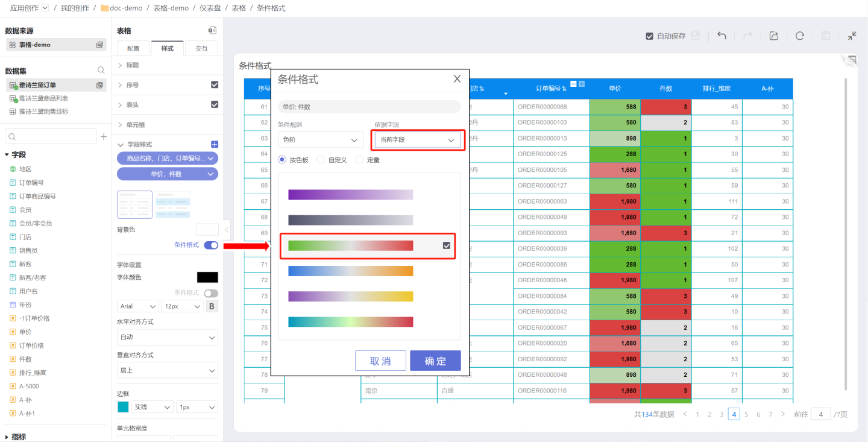The height and width of the screenshot is (442, 868).
Task: Open the 依据字段 dropdown showing 当前字段
Action: [417, 140]
